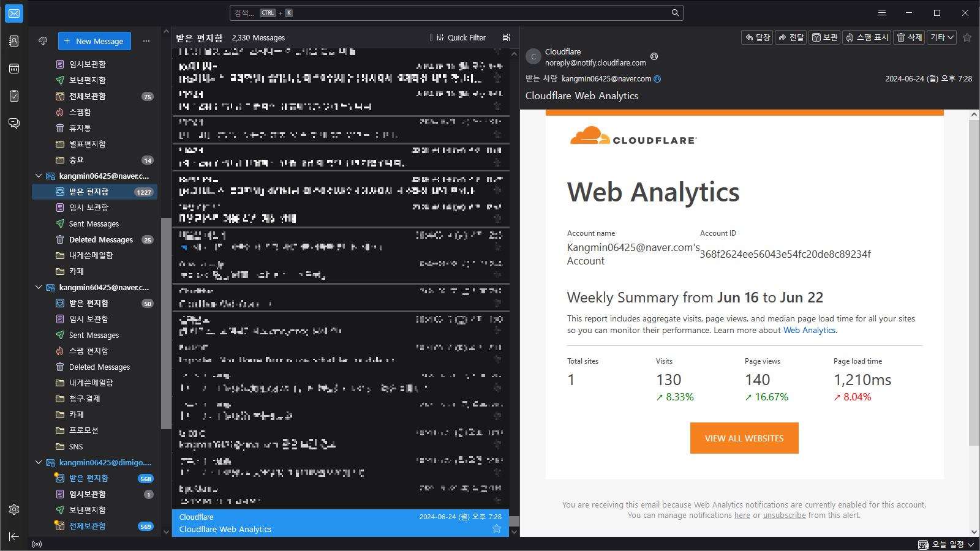Open the 스팸함 folder

[x=95, y=112]
